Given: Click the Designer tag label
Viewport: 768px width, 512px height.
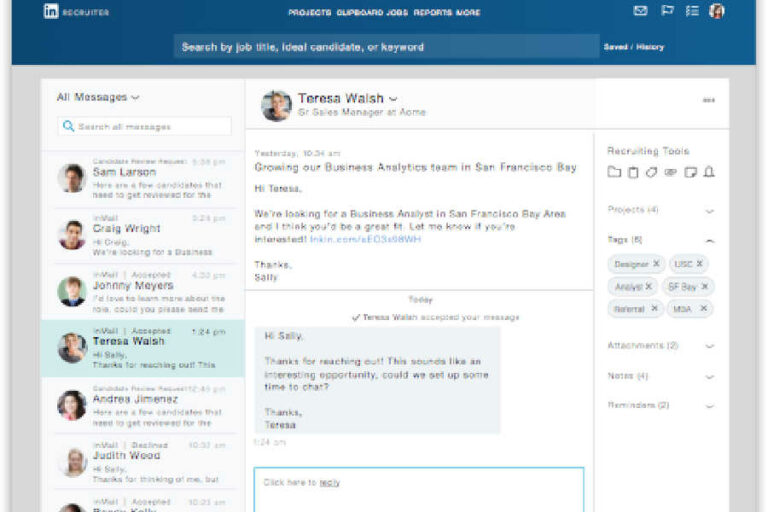Looking at the screenshot, I should pos(631,264).
